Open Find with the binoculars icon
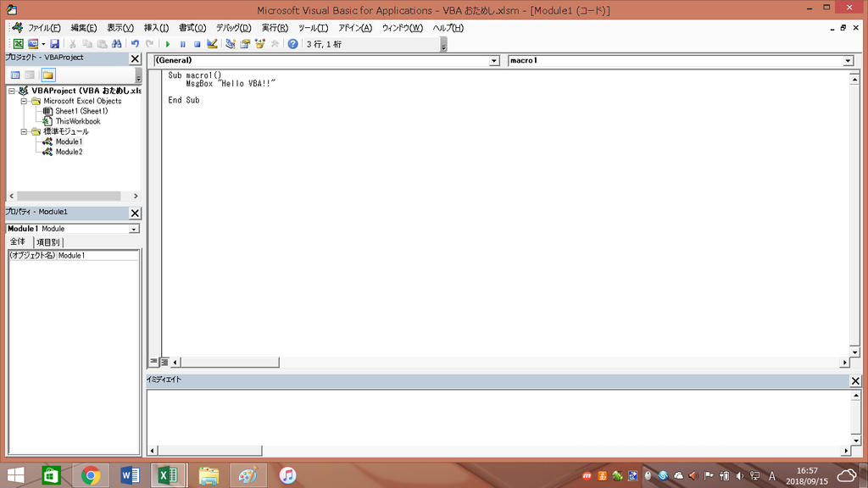The width and height of the screenshot is (868, 488). click(117, 44)
